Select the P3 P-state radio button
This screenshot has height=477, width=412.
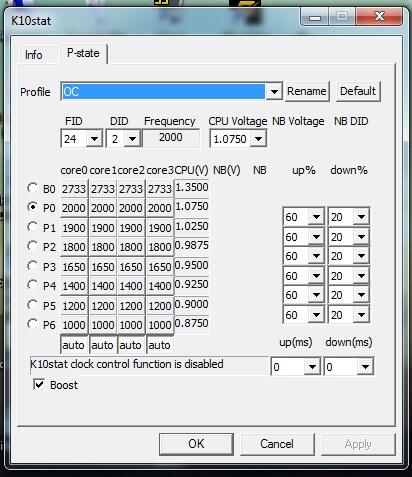click(x=32, y=266)
